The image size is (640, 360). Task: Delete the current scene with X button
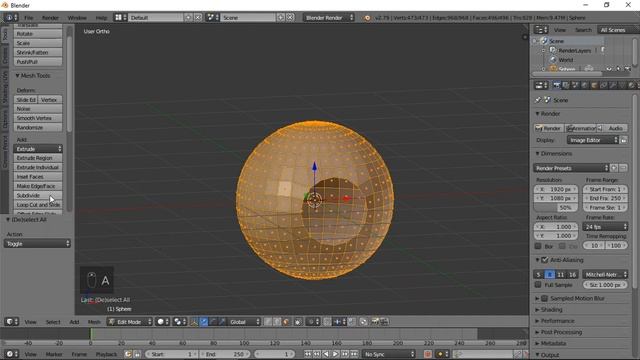(x=290, y=18)
